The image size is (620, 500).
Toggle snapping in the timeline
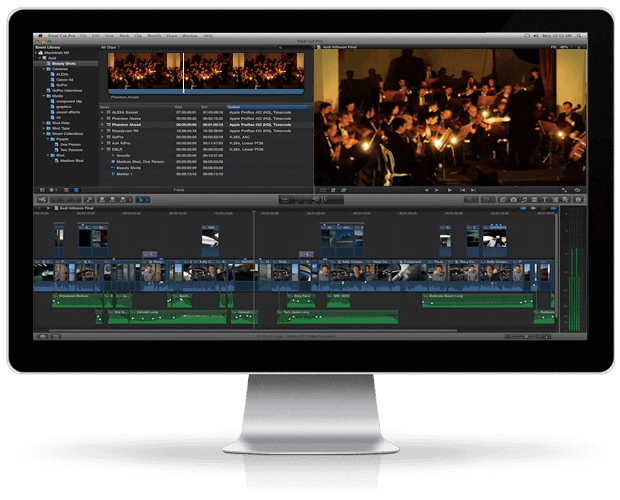coord(553,208)
